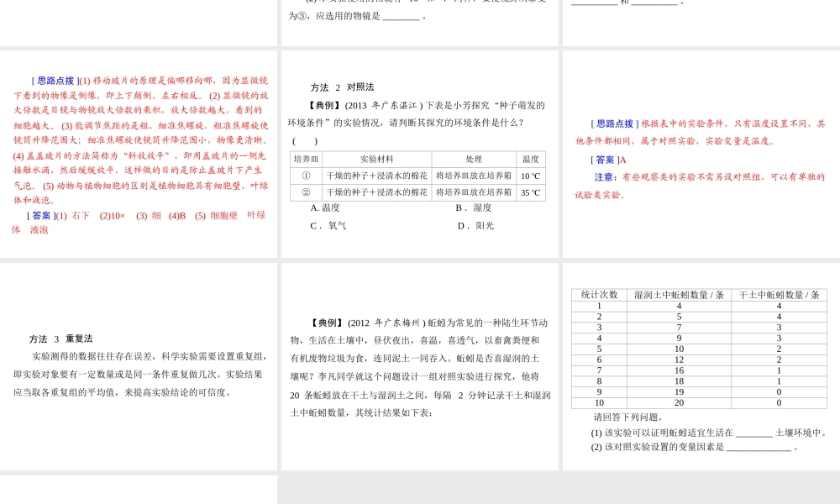Click answer option C. 氧气
The height and width of the screenshot is (504, 840).
pos(328,226)
